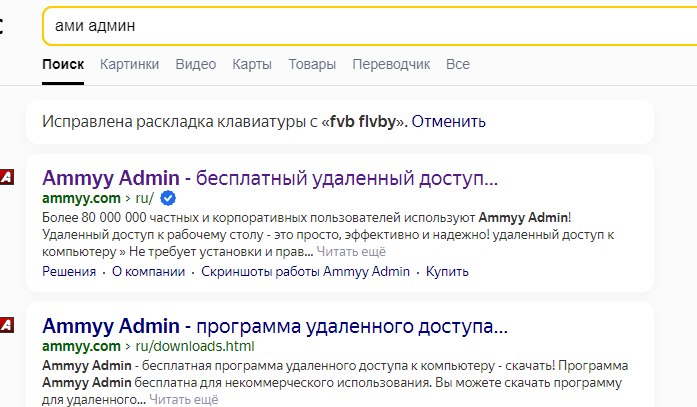Click the Ammyy favicon of second result

pyautogui.click(x=7, y=325)
